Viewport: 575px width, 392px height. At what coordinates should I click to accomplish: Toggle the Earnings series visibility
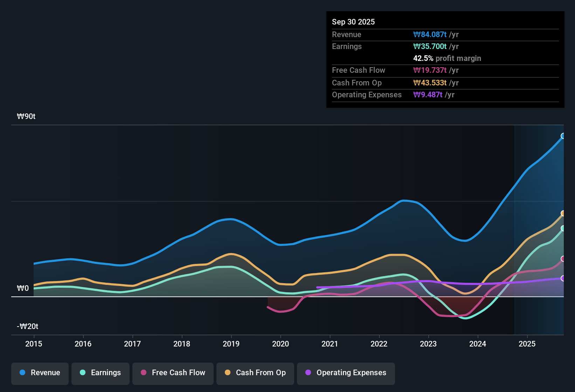(100, 373)
